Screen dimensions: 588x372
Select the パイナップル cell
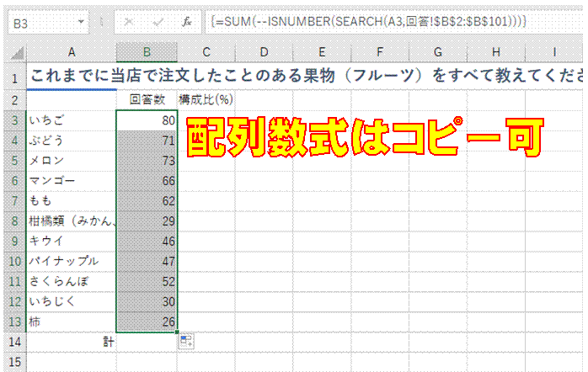click(72, 262)
